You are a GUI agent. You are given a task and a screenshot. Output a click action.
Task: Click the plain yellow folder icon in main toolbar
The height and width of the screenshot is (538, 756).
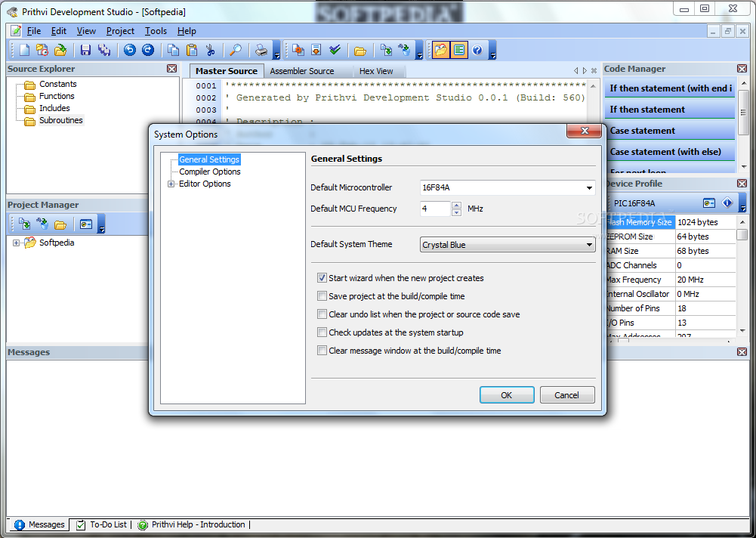click(360, 50)
